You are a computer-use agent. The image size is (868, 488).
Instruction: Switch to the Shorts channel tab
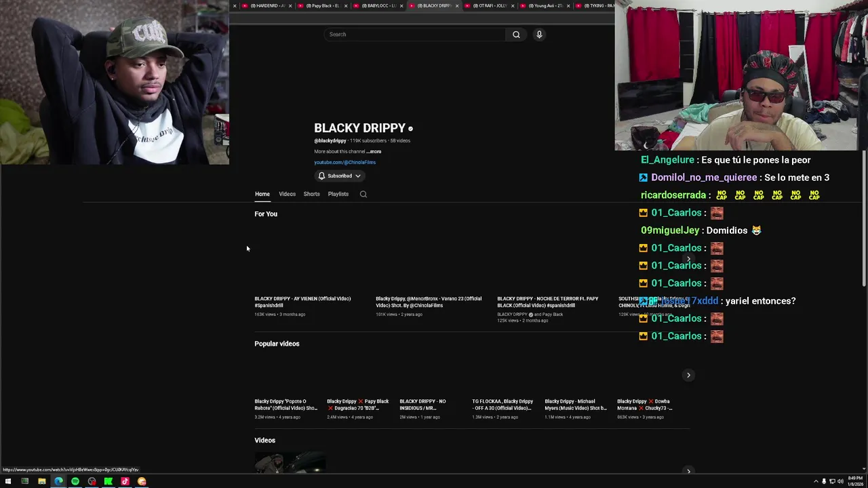coord(311,195)
